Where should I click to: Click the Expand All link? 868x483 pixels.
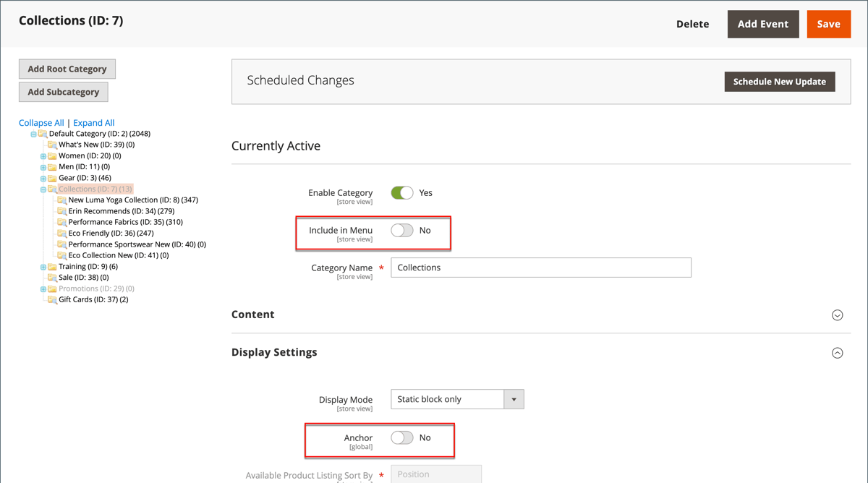coord(93,122)
